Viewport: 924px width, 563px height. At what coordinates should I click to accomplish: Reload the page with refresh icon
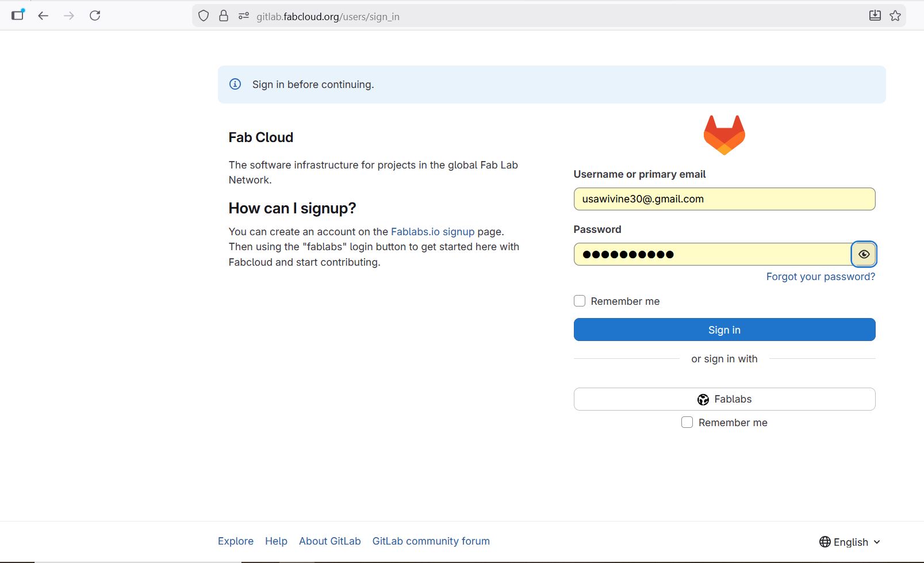(95, 16)
